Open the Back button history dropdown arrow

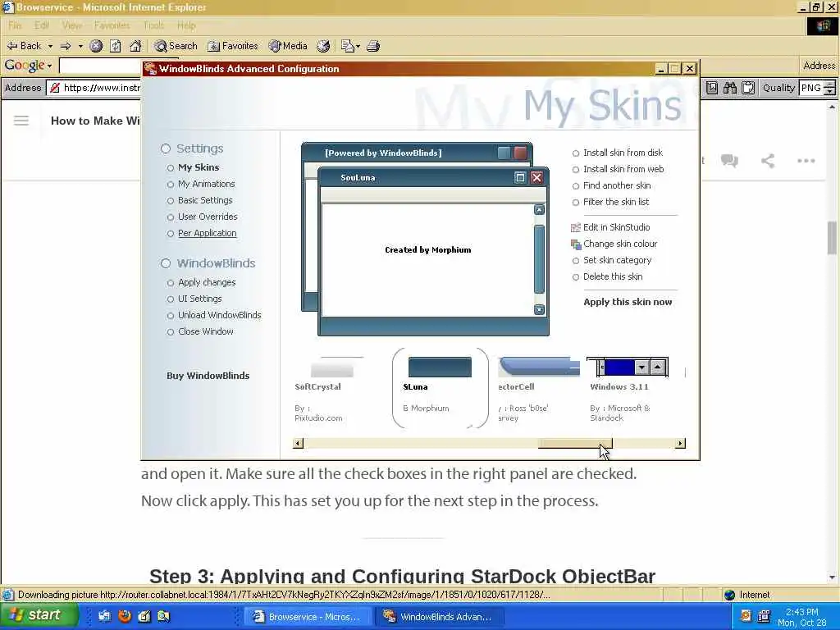pyautogui.click(x=50, y=47)
